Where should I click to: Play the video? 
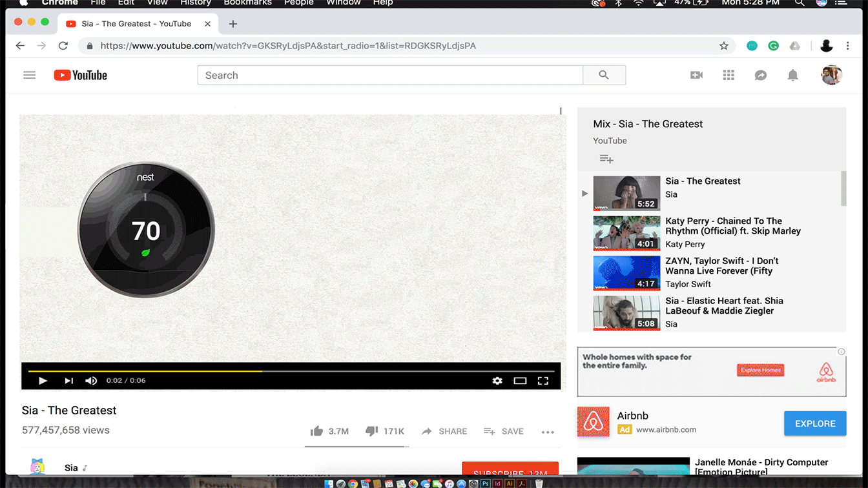tap(43, 380)
